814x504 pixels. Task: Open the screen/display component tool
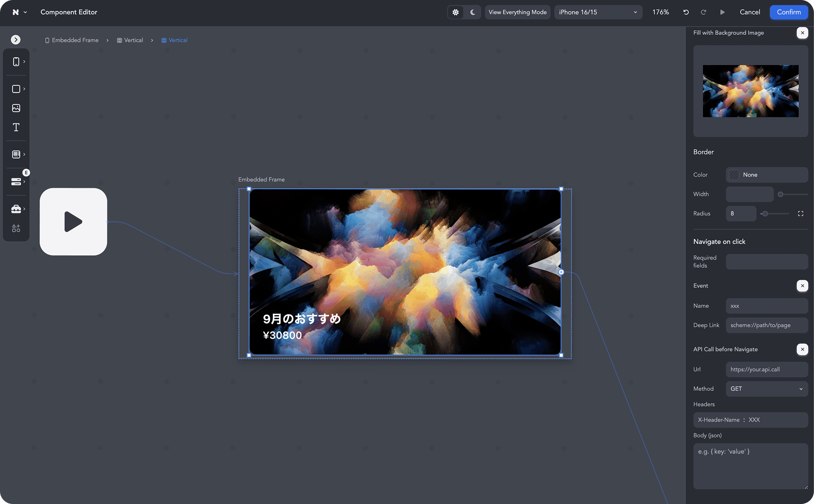16,154
